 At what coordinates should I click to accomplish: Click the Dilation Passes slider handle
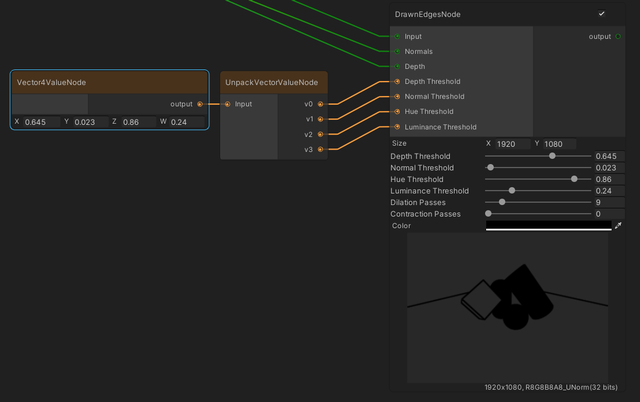click(502, 202)
